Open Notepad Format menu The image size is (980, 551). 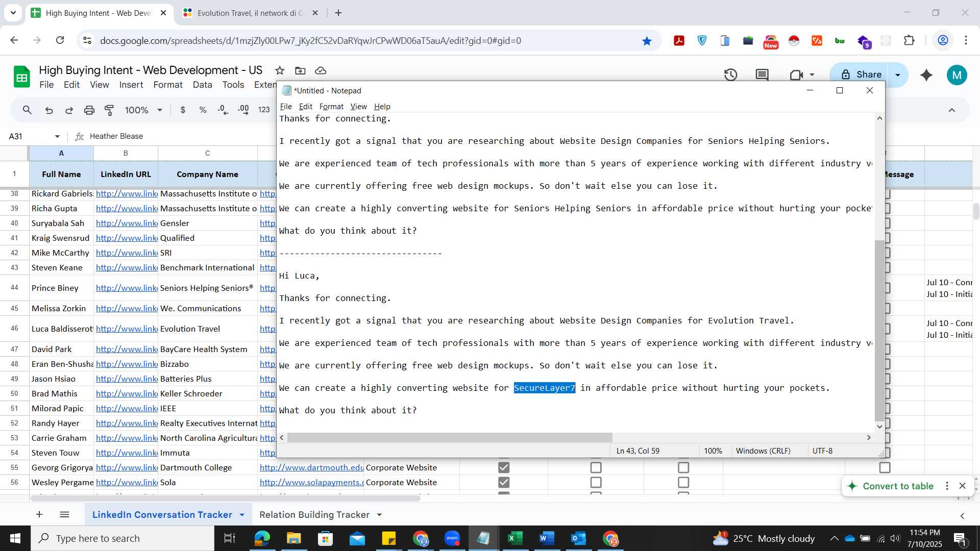(x=331, y=107)
